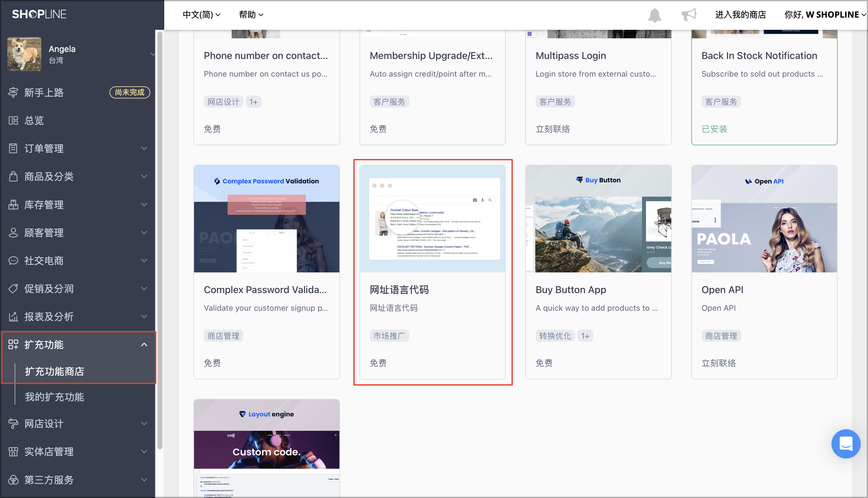Click the 订单管理 document icon
This screenshot has height=498, width=868.
(13, 148)
